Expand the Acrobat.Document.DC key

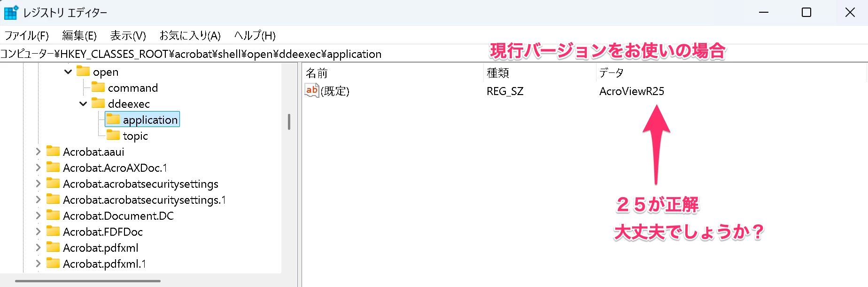pyautogui.click(x=38, y=215)
